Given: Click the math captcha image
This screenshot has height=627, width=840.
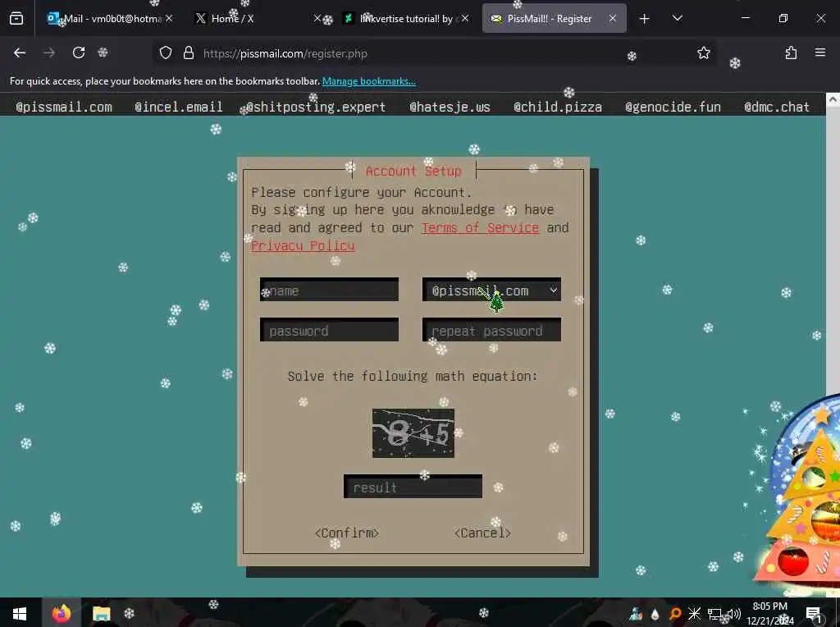Looking at the screenshot, I should [x=413, y=433].
